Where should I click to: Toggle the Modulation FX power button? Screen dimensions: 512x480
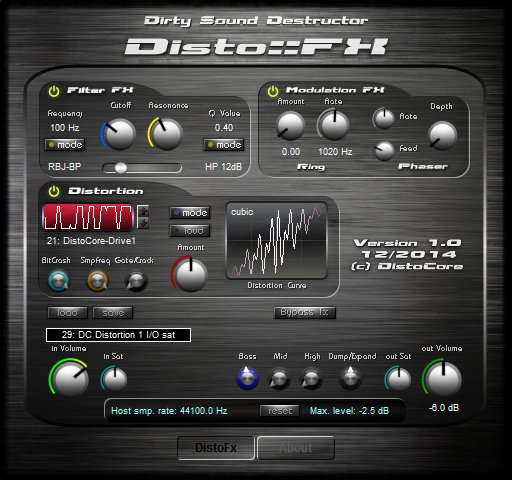pyautogui.click(x=273, y=91)
